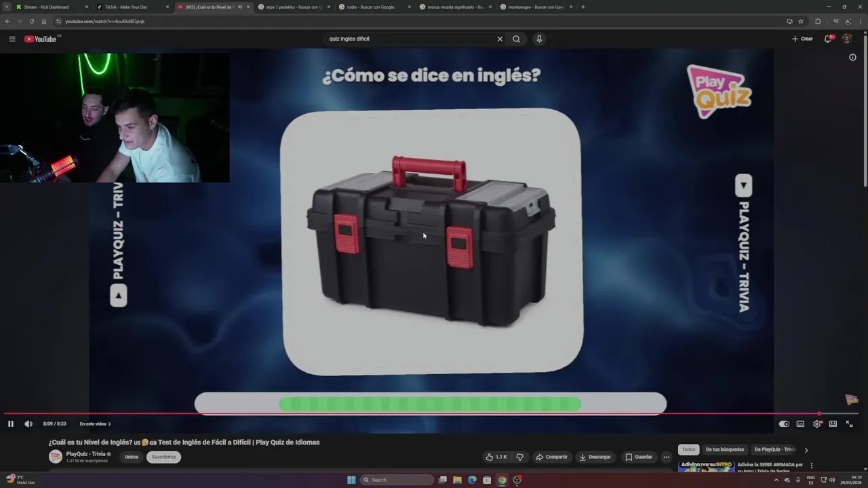Screen dimensions: 868x488
Task: Open Microsoft Edge from the taskbar
Action: [472, 480]
